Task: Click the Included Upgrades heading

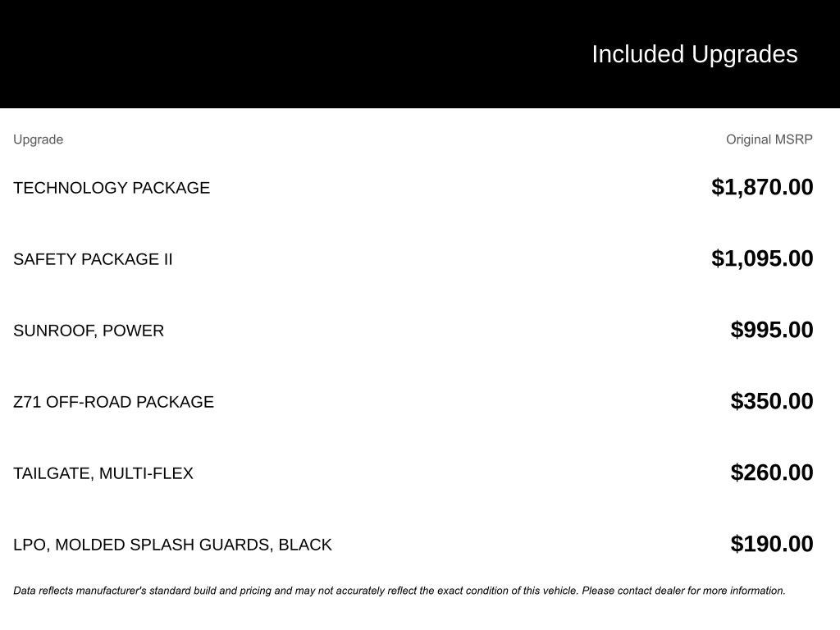Action: click(694, 54)
